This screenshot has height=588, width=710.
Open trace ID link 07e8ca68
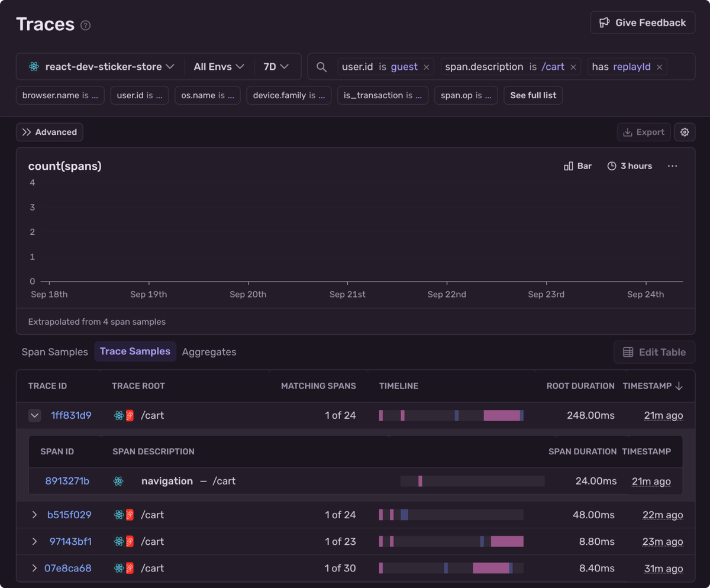click(67, 568)
